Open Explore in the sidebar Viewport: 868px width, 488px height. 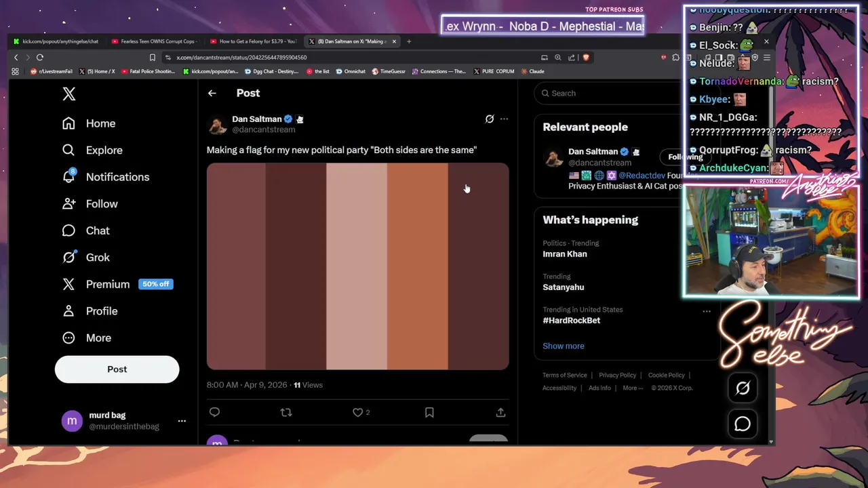(92, 150)
